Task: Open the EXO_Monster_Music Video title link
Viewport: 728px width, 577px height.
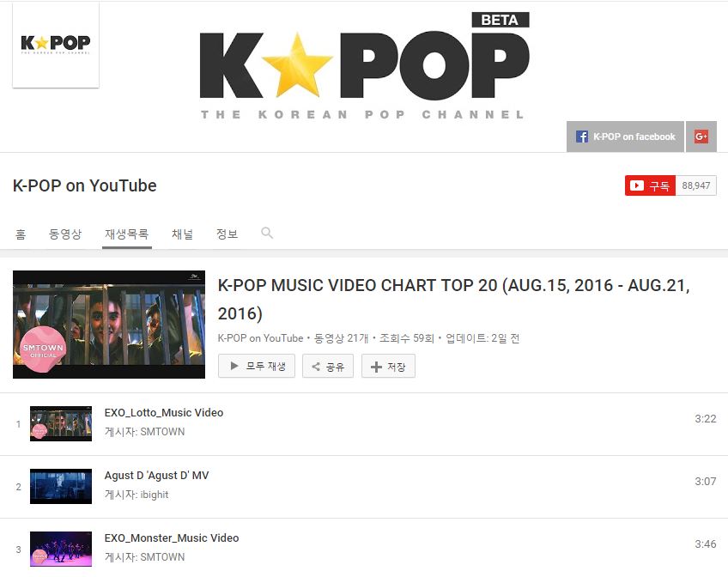Action: (172, 538)
